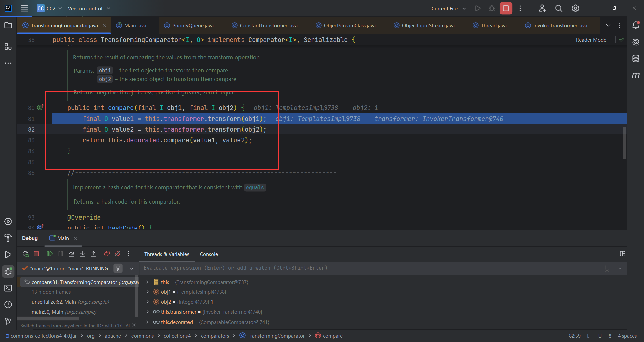Screen dimensions: 644x342
Task: Expand the obj1 TemplatesImpl variable
Action: 147,292
